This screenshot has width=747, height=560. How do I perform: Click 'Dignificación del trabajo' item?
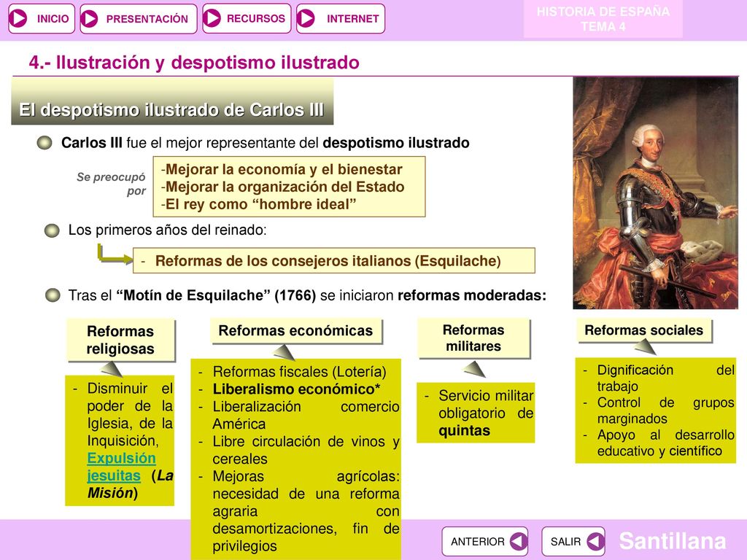point(665,378)
